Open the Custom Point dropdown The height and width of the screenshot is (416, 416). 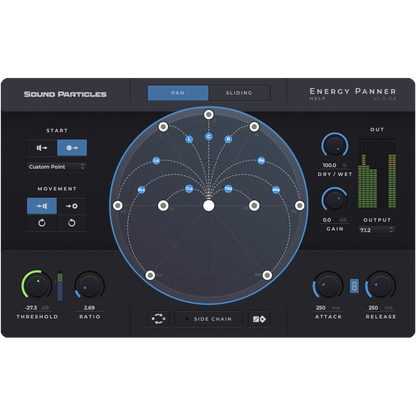[57, 167]
